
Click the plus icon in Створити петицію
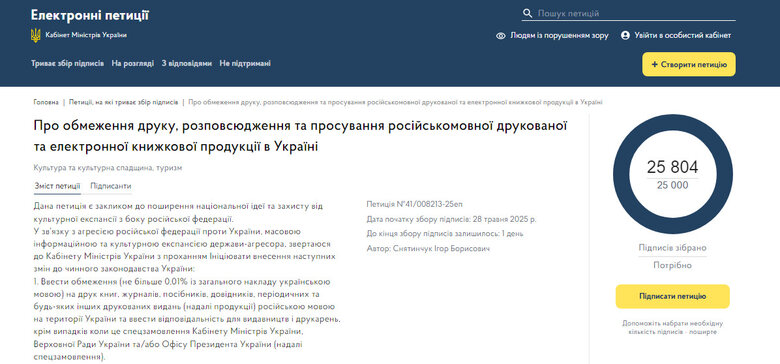[654, 65]
